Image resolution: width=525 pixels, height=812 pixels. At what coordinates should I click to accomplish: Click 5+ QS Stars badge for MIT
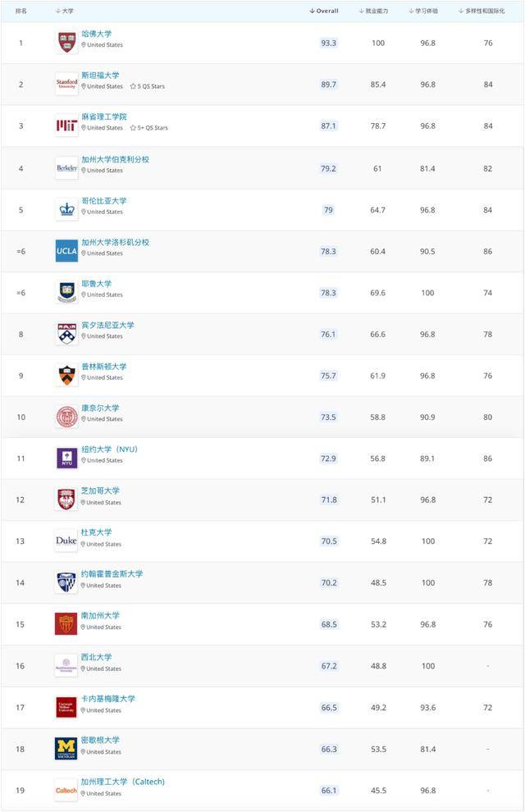[149, 128]
